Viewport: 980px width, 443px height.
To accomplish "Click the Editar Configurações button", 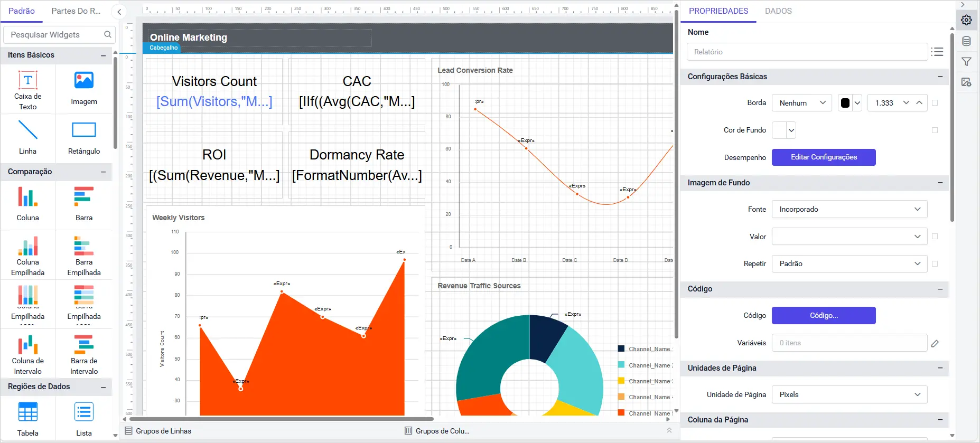I will coord(824,157).
